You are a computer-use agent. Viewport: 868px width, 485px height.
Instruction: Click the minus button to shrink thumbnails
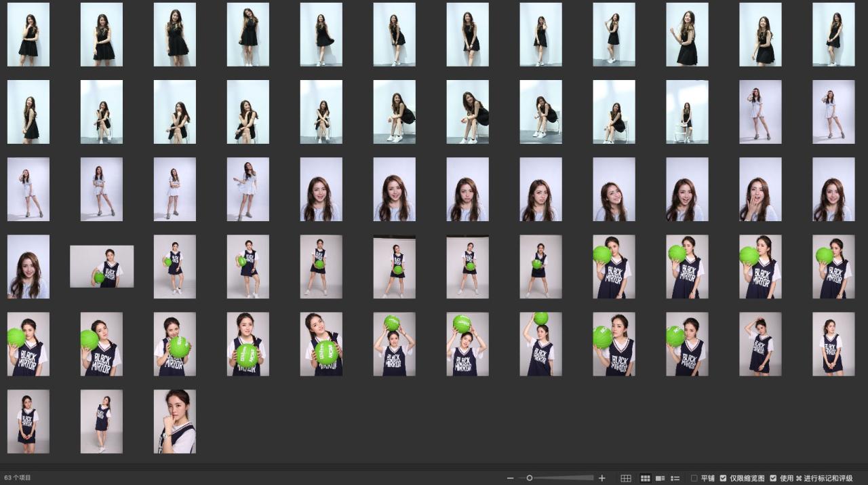(x=510, y=478)
